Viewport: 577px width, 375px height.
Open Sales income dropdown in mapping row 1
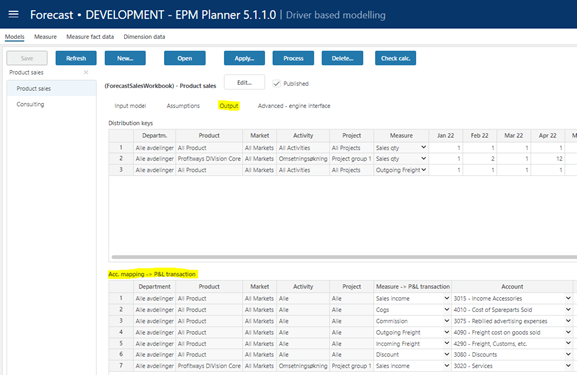click(446, 298)
